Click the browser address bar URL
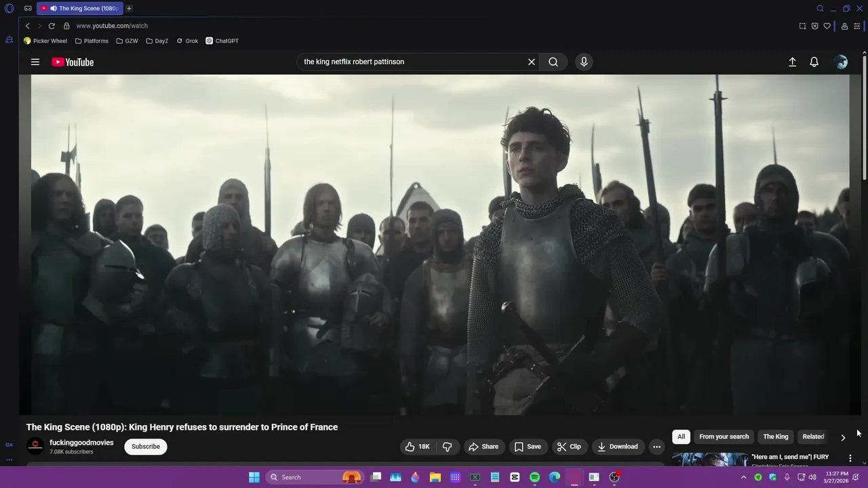The image size is (868, 488). (112, 26)
